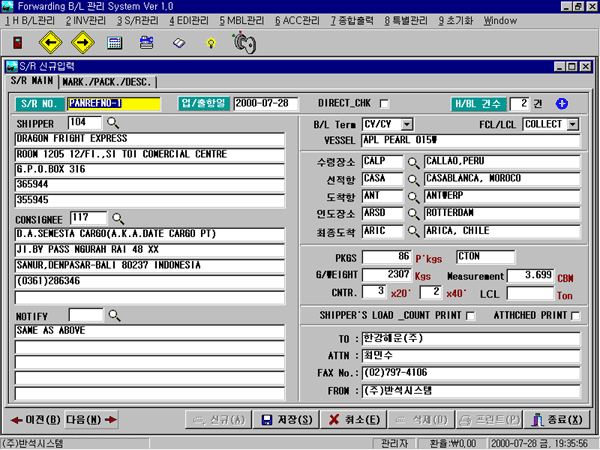Open lookup magnifier next to ARIC code

413,231
